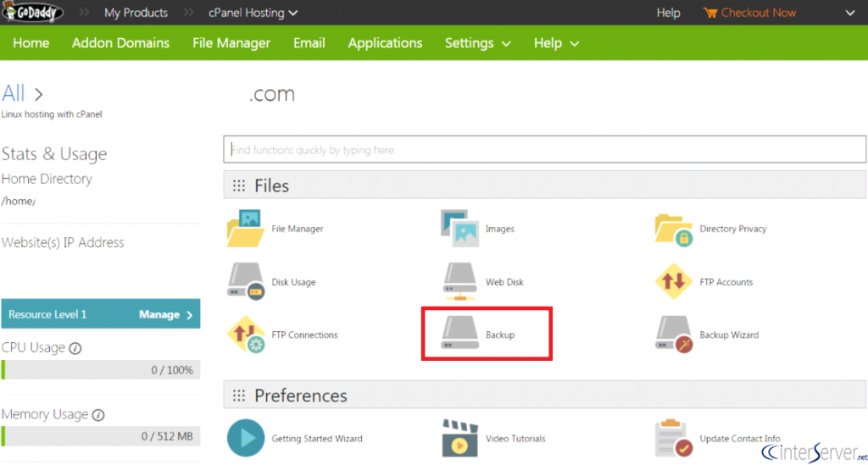The height and width of the screenshot is (465, 868).
Task: Open the Images tool icon
Action: 460,229
